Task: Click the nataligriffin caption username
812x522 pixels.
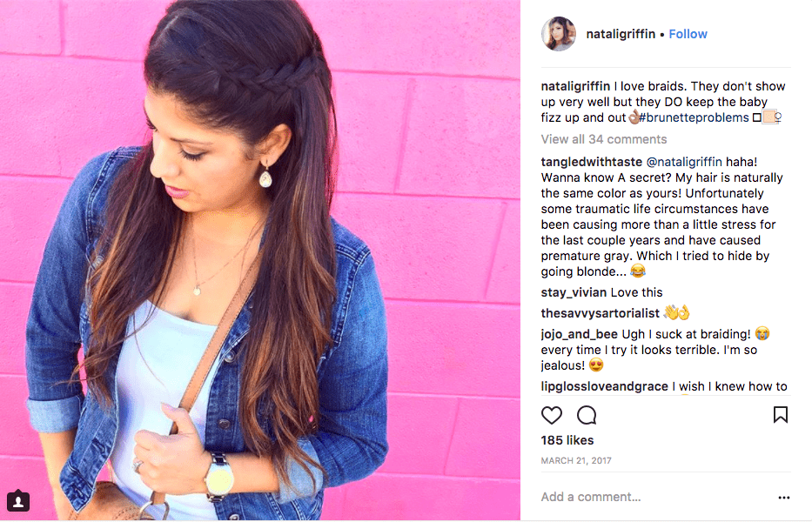Action: tap(575, 86)
